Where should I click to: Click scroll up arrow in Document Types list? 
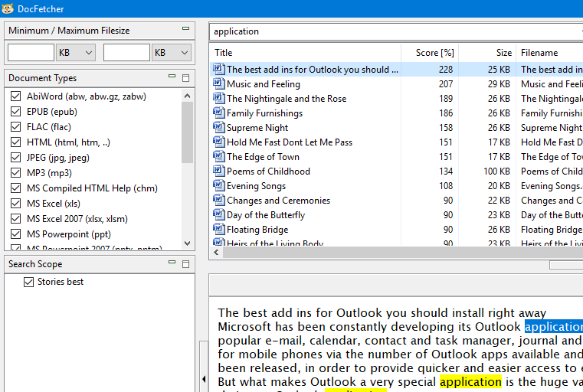click(x=188, y=96)
